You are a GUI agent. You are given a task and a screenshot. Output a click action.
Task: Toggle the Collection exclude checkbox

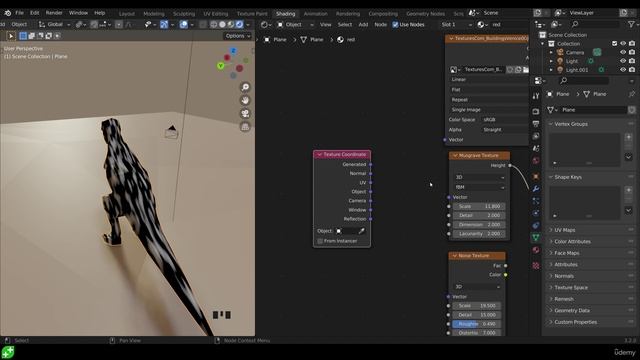click(x=614, y=44)
